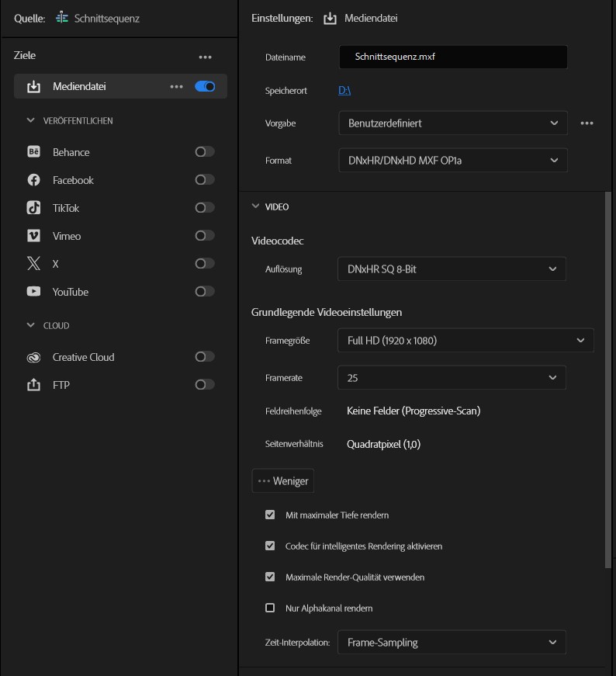The width and height of the screenshot is (616, 676).
Task: Click the Weniger button
Action: (x=283, y=481)
